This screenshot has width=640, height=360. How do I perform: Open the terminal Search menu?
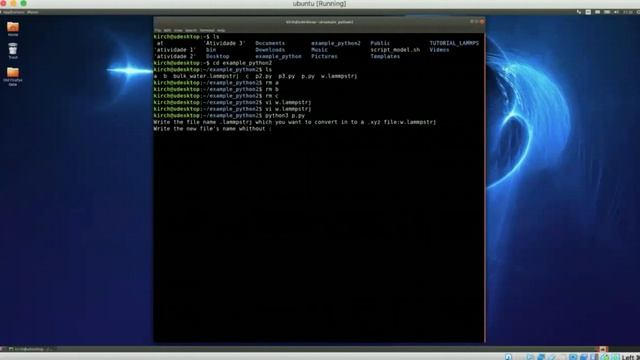pos(191,30)
